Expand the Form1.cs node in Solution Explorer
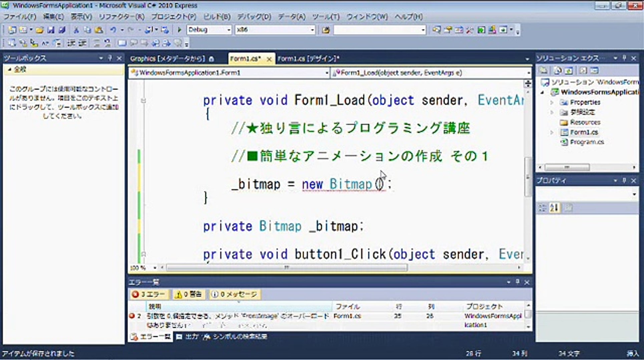Screen dimensions: 644x360 pyautogui.click(x=552, y=132)
